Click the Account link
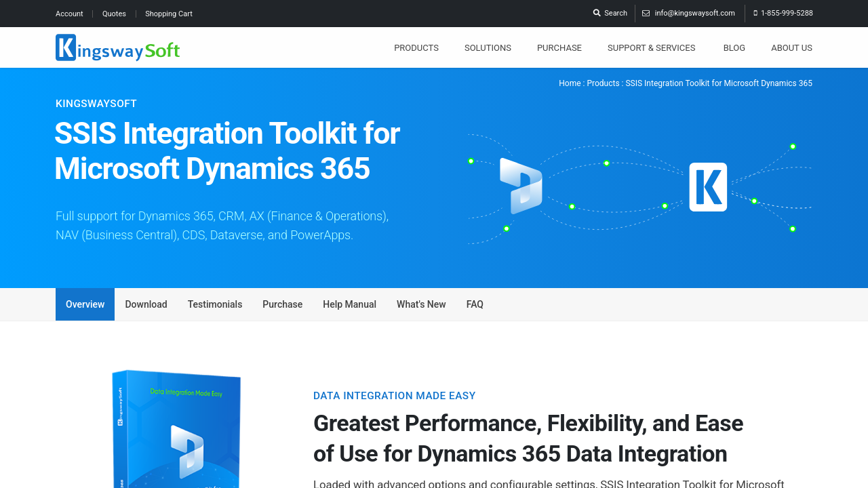 tap(69, 14)
